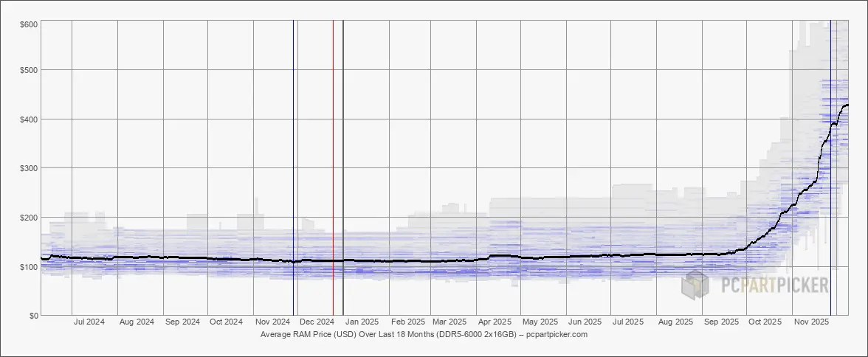Click the PCPartPicker cube logo watermark

pos(695,285)
